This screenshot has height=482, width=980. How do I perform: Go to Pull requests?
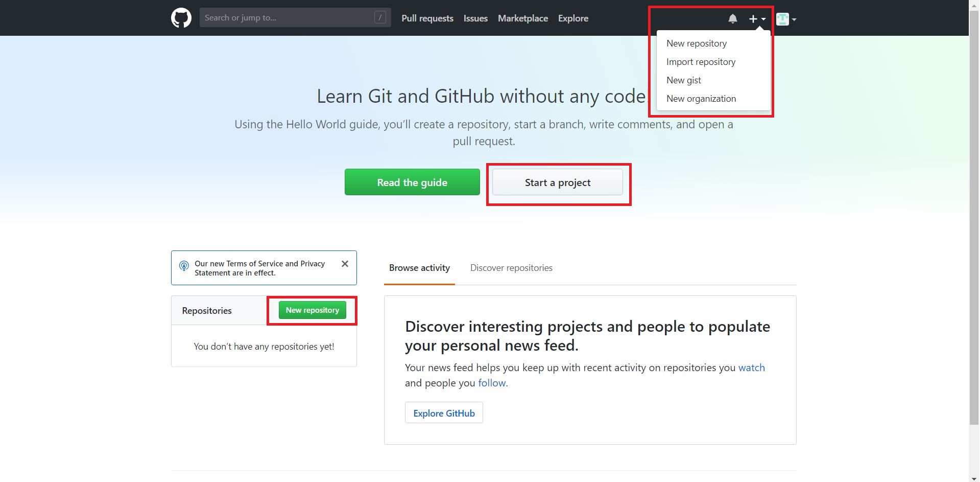[427, 18]
